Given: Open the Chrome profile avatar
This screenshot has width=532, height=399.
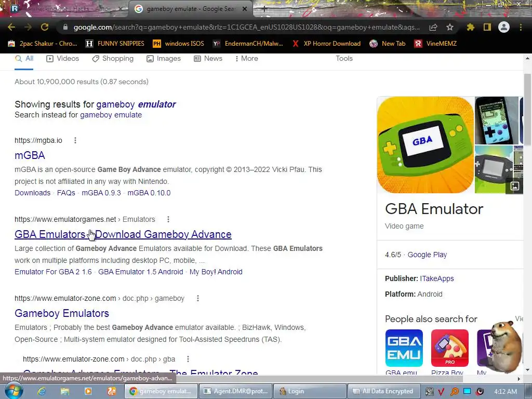Looking at the screenshot, I should (x=504, y=27).
